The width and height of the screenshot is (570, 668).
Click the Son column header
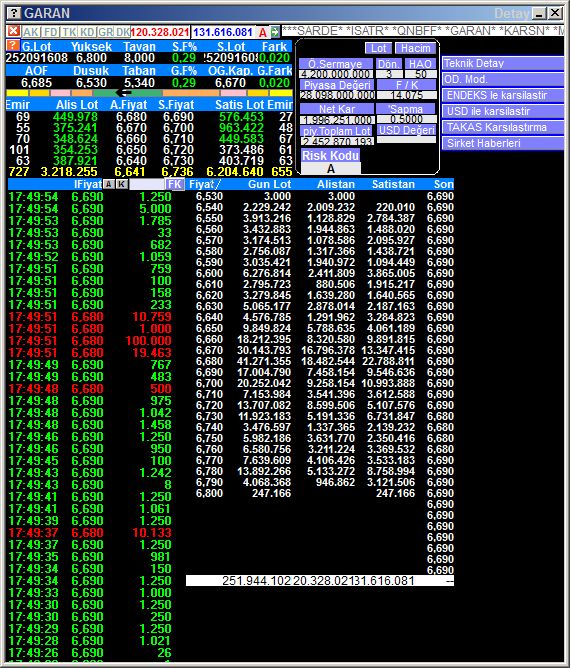click(x=443, y=184)
